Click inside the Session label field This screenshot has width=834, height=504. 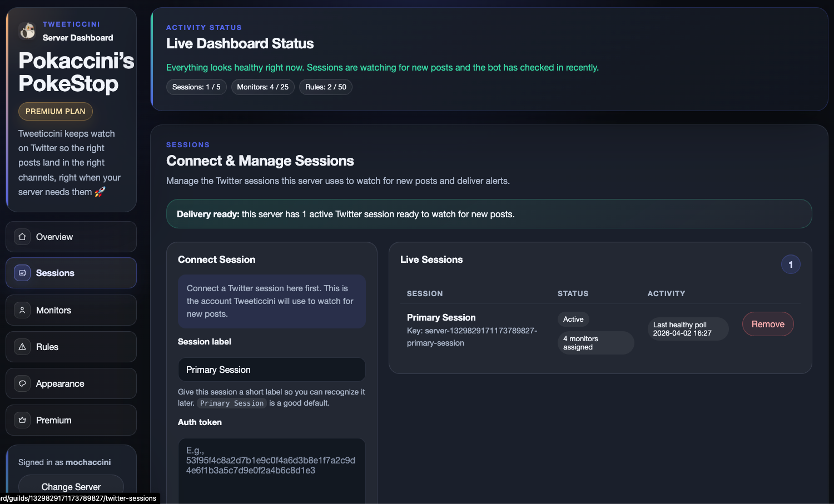272,370
